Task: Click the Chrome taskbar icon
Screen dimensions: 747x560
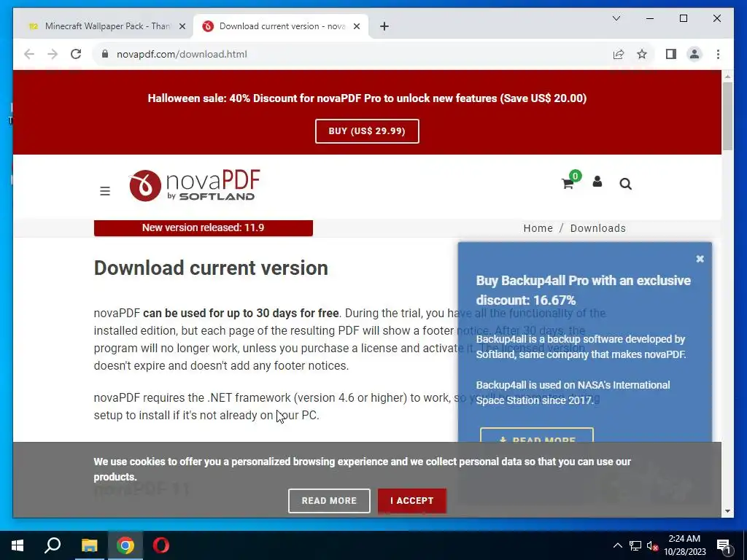Action: click(125, 545)
